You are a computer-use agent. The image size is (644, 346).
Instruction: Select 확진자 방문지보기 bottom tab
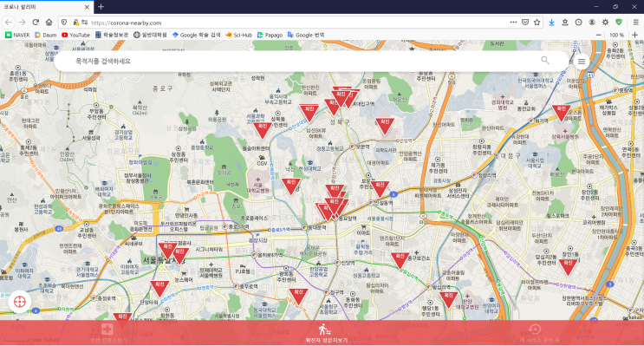pos(326,333)
